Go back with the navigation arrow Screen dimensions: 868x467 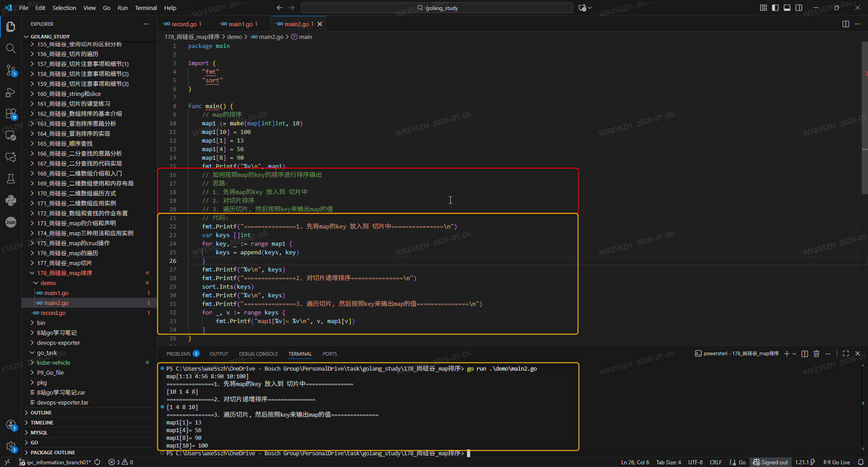point(279,8)
